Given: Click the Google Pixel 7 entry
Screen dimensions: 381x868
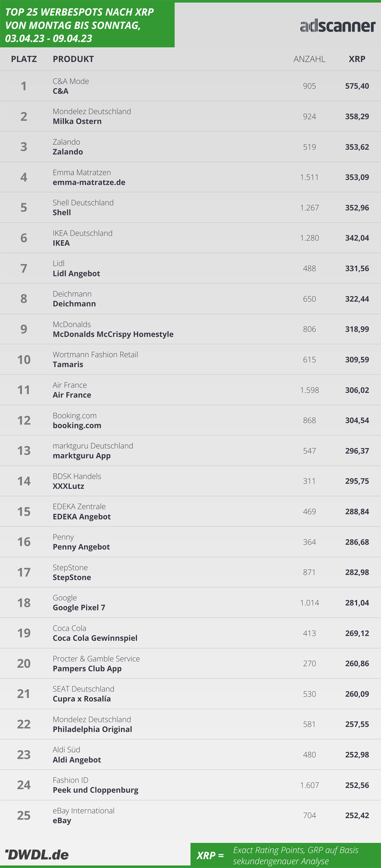Looking at the screenshot, I should (x=79, y=607).
